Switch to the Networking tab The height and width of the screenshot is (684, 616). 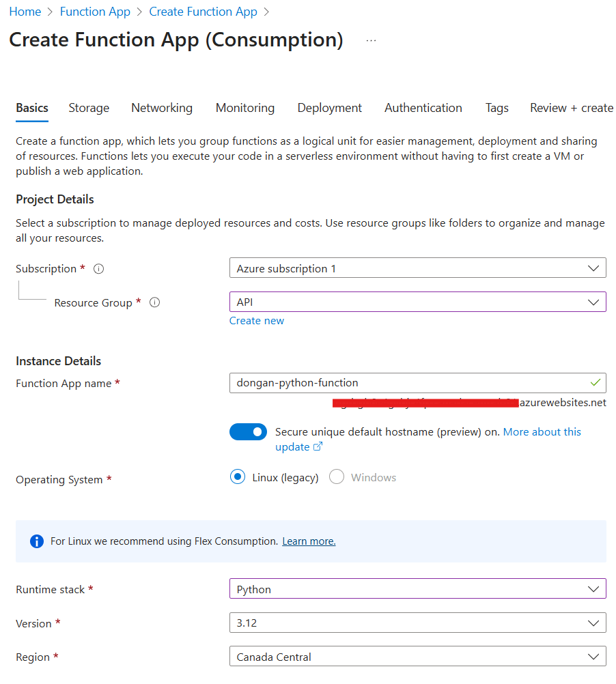click(161, 108)
